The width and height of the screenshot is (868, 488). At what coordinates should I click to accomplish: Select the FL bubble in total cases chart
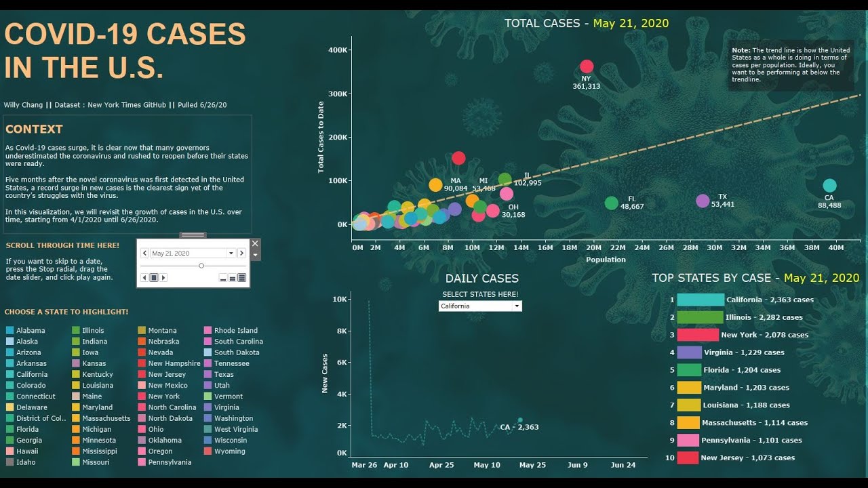point(611,203)
